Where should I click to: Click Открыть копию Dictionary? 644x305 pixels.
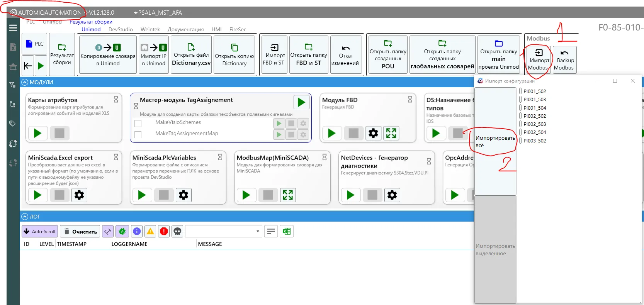coord(234,54)
